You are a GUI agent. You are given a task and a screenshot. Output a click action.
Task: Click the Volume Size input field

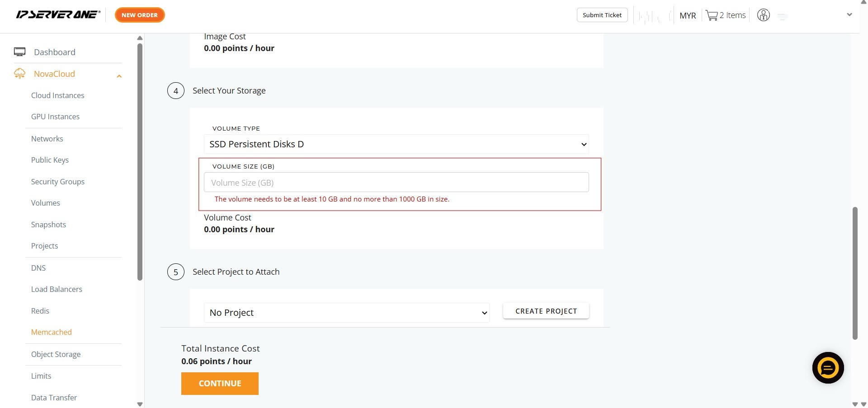tap(396, 183)
